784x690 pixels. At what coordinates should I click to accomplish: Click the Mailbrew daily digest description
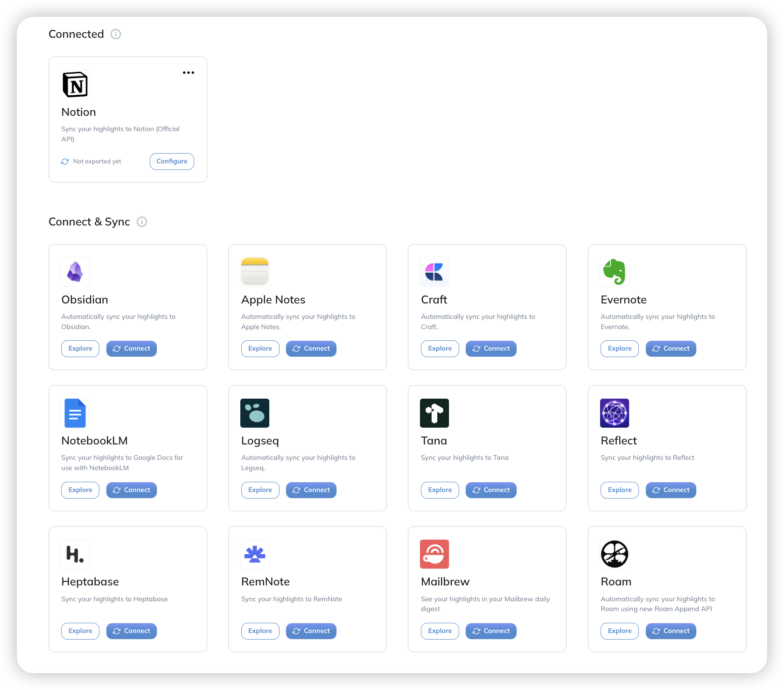[x=485, y=604]
